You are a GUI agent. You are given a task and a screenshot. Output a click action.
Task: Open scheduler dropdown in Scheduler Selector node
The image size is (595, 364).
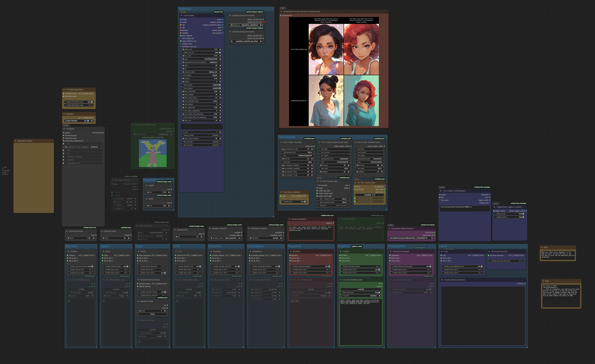266,238
